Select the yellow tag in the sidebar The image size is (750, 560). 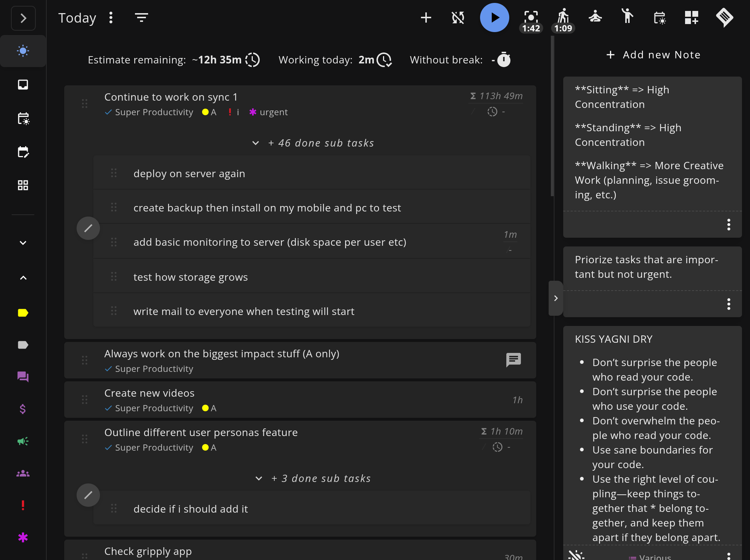click(x=23, y=312)
